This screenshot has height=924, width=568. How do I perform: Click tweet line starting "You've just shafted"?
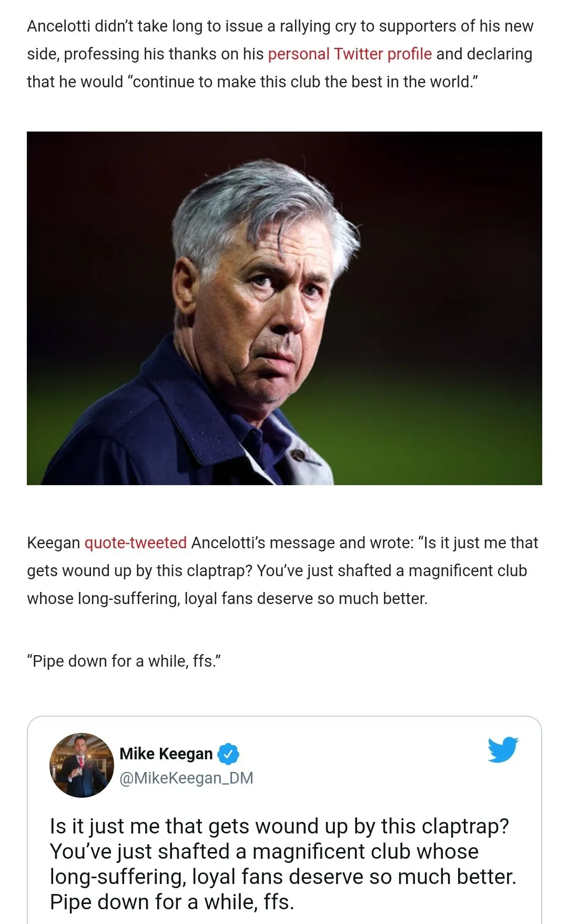point(264,852)
